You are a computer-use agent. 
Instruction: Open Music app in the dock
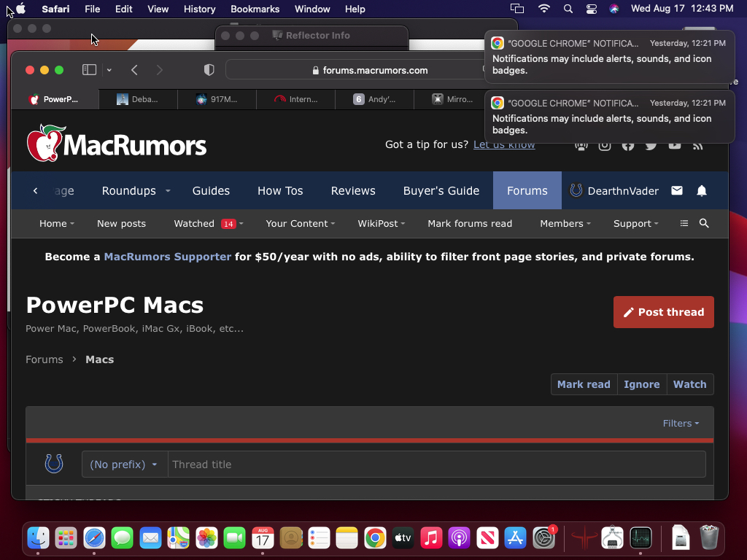[431, 538]
